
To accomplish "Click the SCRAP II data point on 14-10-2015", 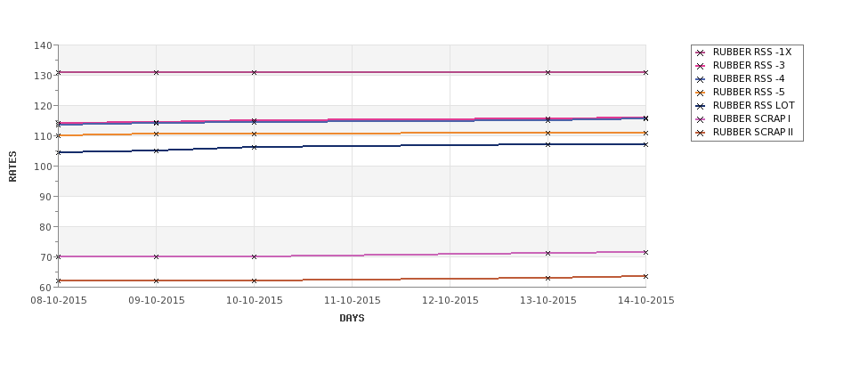I will pos(645,276).
